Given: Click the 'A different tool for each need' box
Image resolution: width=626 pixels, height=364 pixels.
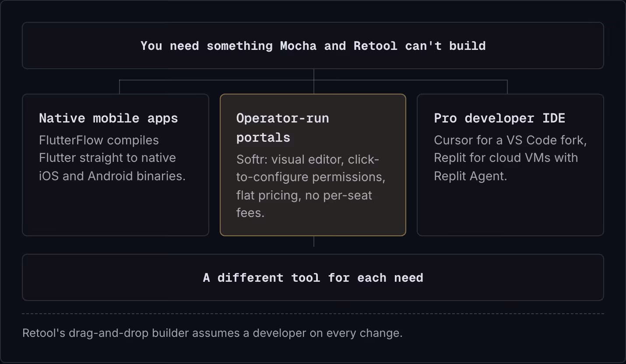Looking at the screenshot, I should click(x=313, y=277).
